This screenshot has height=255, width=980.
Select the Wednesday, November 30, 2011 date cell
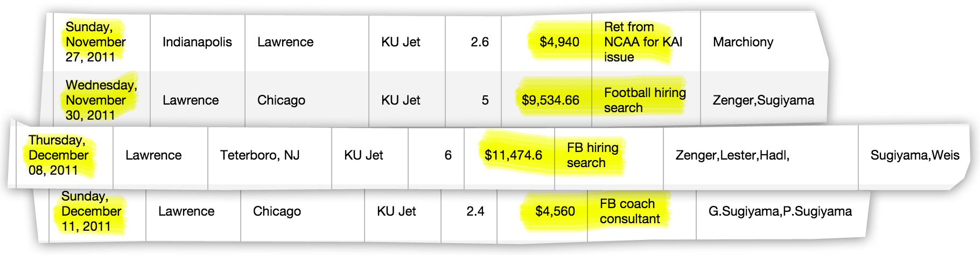pyautogui.click(x=101, y=100)
